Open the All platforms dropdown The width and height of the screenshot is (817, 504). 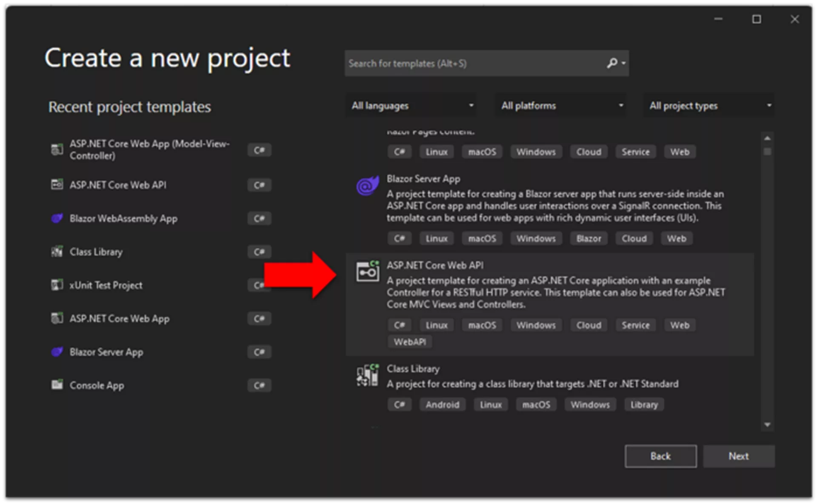(561, 105)
